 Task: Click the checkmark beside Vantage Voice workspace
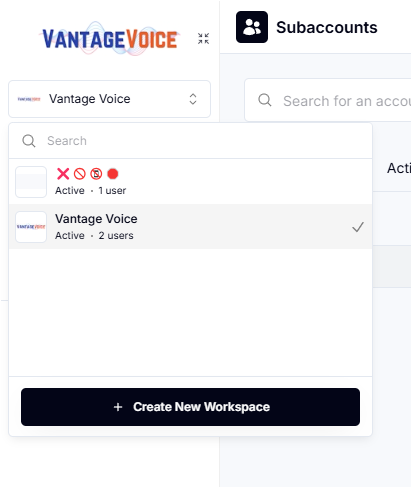(x=358, y=227)
